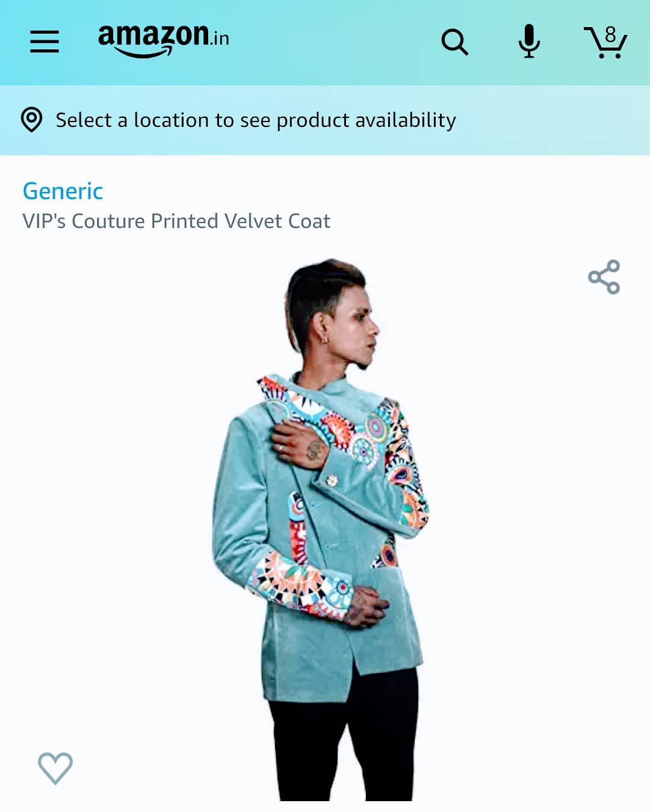This screenshot has height=812, width=650.
Task: Click the Amazon smile arrow under logo
Action: (143, 53)
